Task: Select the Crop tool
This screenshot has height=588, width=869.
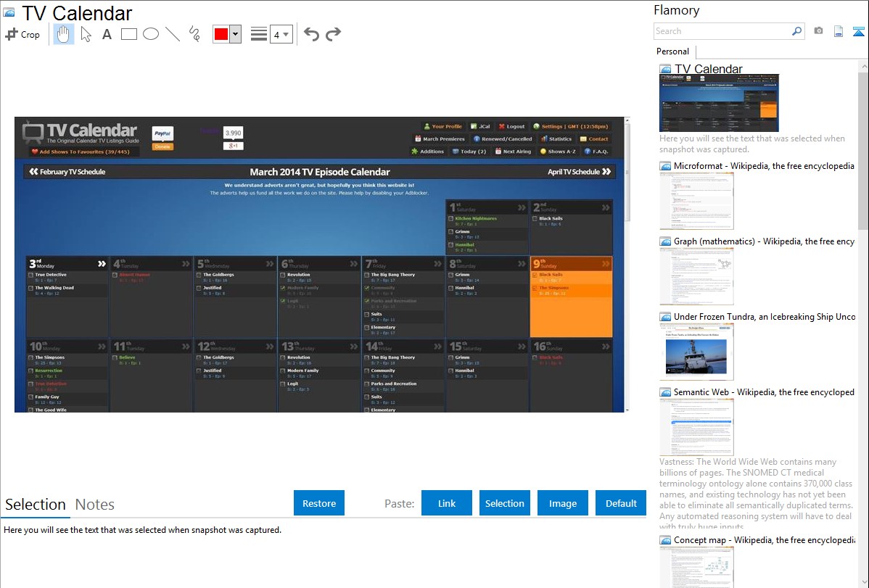Action: pos(22,34)
